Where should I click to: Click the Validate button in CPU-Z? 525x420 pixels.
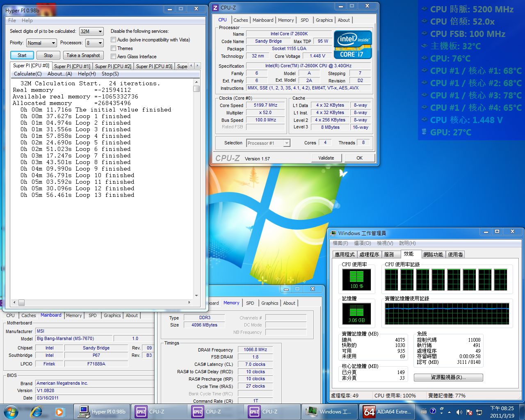(x=326, y=158)
